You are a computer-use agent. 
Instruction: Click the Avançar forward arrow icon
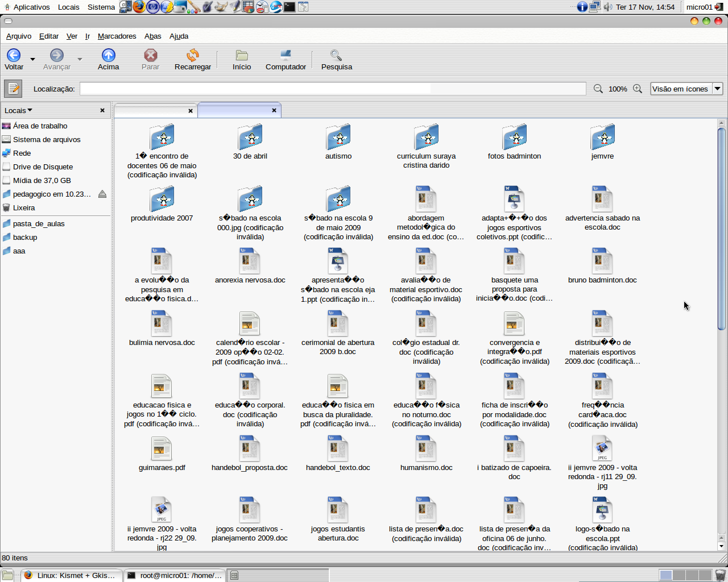tap(56, 55)
